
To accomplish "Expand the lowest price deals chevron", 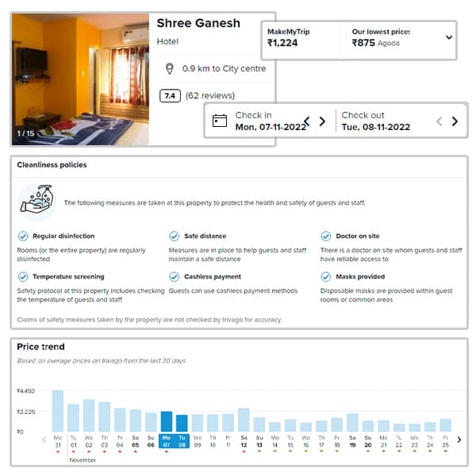I will pos(449,37).
